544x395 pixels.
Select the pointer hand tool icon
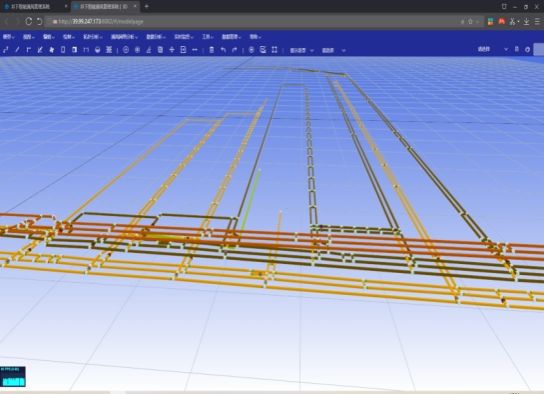51,50
